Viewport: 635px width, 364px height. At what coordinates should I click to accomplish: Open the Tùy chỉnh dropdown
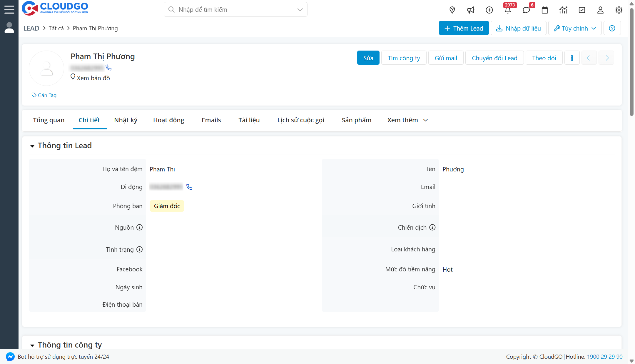pos(575,28)
